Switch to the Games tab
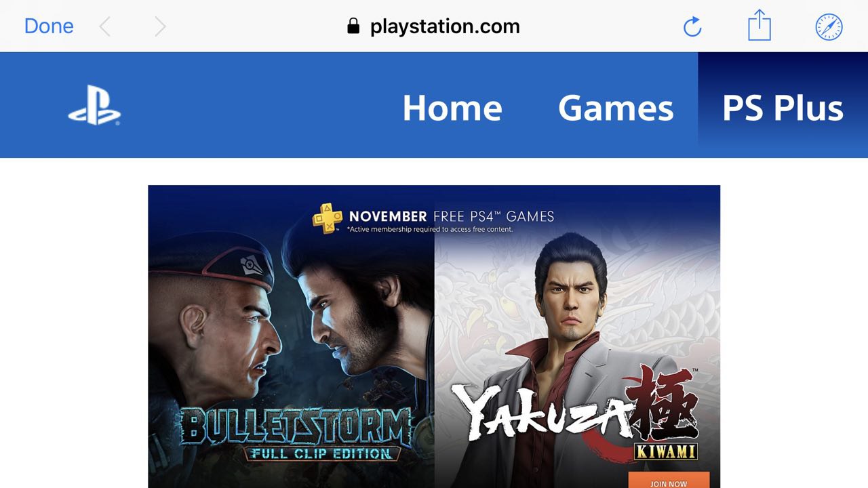The image size is (868, 488). tap(616, 108)
